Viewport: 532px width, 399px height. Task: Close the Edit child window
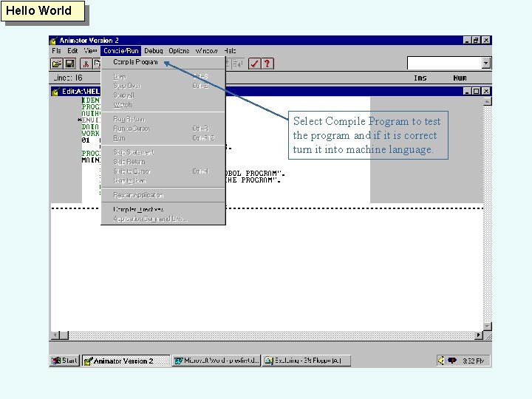click(486, 92)
